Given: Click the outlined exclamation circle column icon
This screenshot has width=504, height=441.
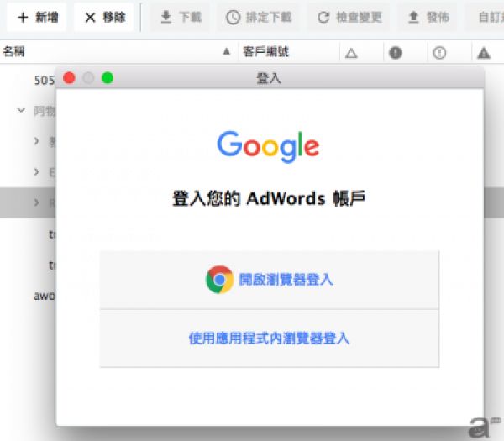Looking at the screenshot, I should pos(439,53).
